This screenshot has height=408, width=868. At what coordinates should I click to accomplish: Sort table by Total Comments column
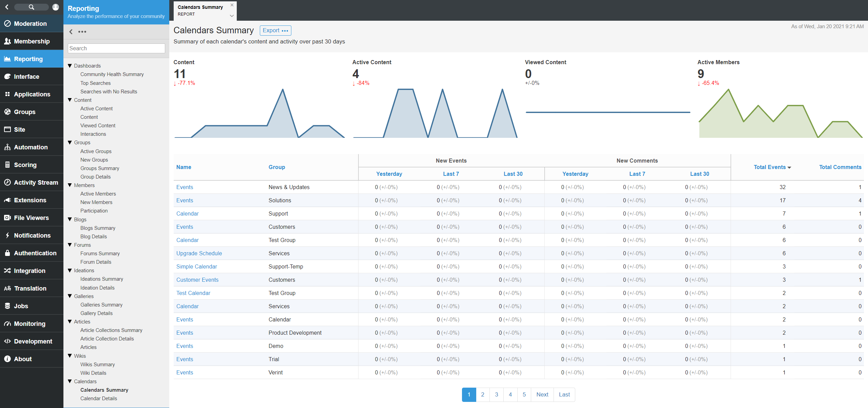[x=840, y=167]
